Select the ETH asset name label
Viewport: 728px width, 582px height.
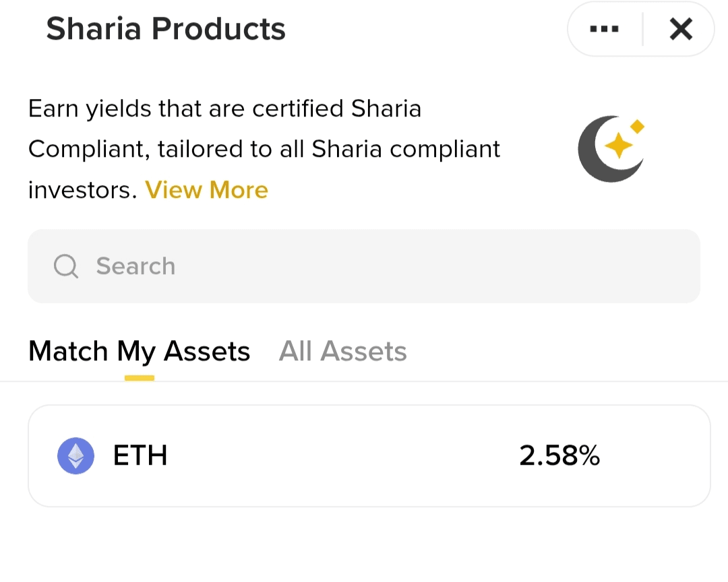click(140, 456)
